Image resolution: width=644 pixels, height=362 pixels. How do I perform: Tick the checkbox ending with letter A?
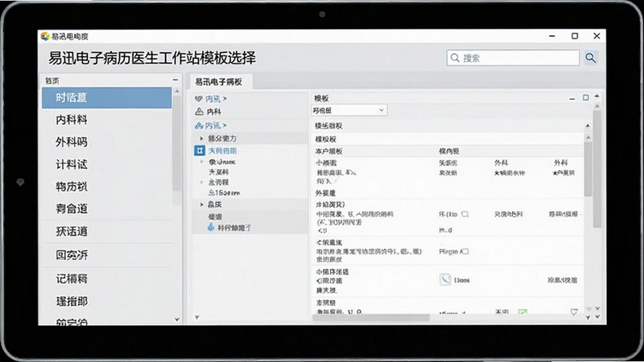click(x=465, y=251)
